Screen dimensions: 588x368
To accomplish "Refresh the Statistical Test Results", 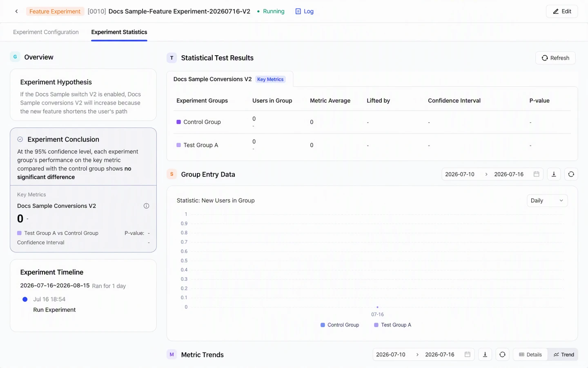I will pyautogui.click(x=555, y=58).
